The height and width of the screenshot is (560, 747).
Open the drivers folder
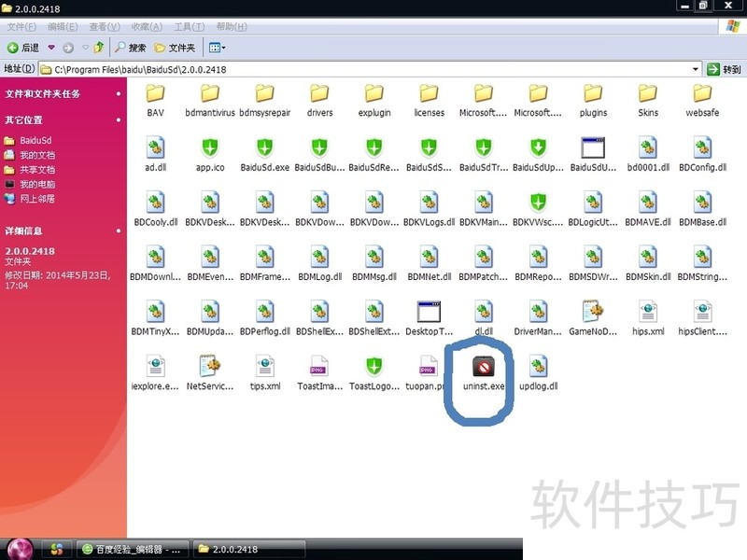point(319,101)
